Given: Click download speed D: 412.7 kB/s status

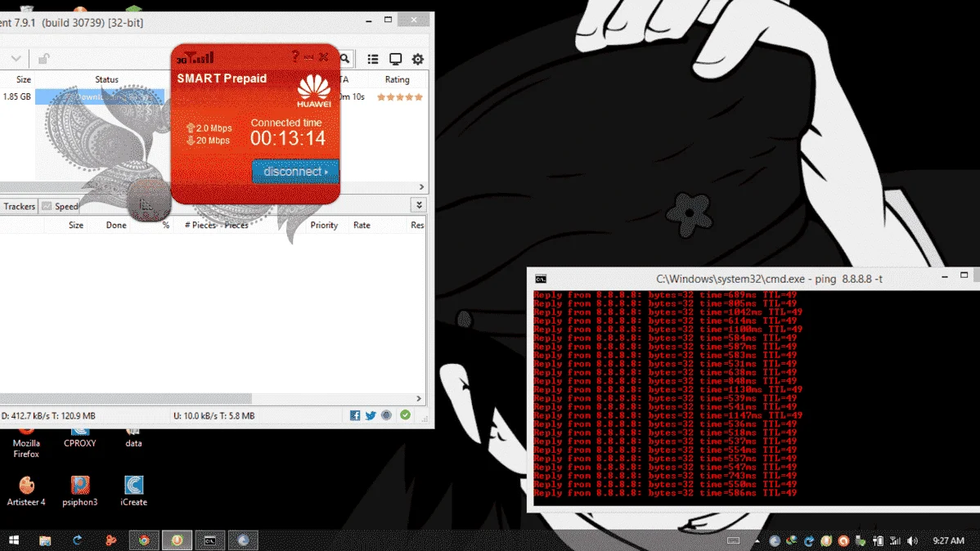Looking at the screenshot, I should click(x=48, y=415).
